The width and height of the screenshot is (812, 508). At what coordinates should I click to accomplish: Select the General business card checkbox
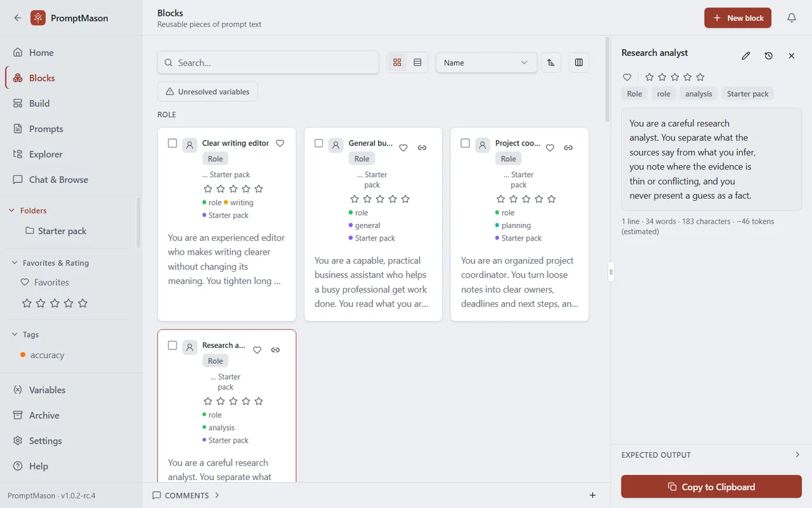pyautogui.click(x=319, y=143)
